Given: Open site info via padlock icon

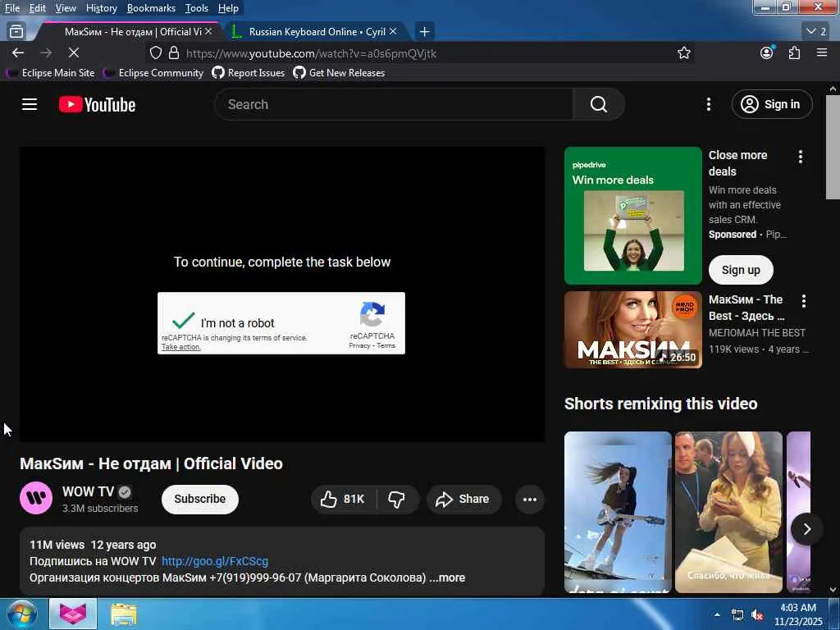Looking at the screenshot, I should click(174, 52).
